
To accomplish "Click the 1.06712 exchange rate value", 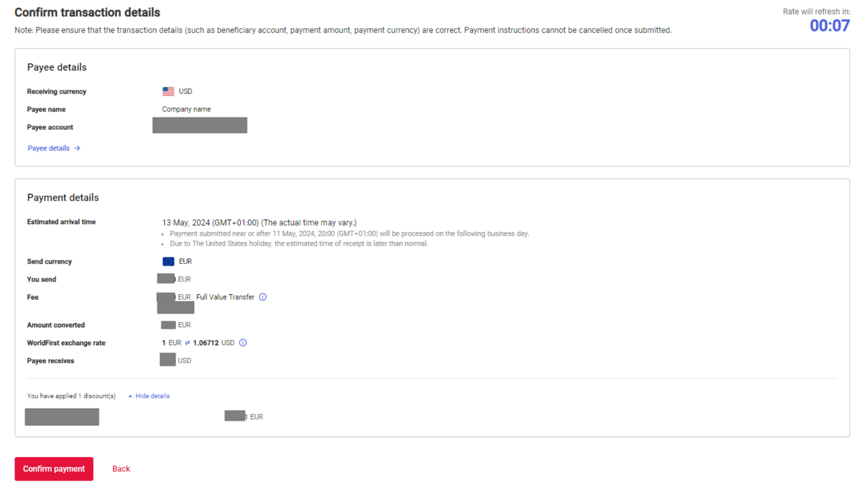I will point(205,343).
